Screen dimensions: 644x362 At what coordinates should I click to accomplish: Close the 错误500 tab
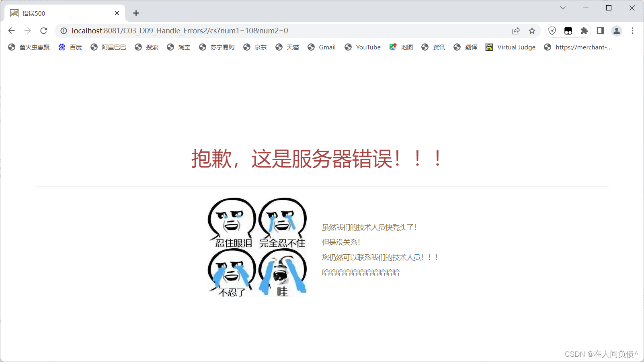pos(117,13)
